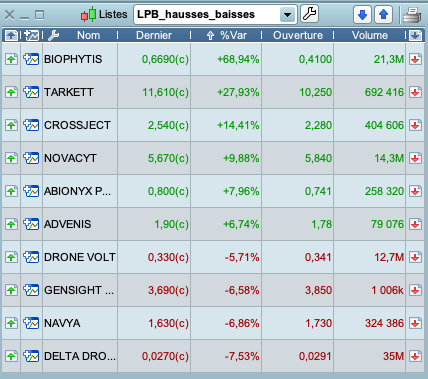Screen dimensions: 428x379
Task: Sort by Volume column header
Action: coord(370,35)
